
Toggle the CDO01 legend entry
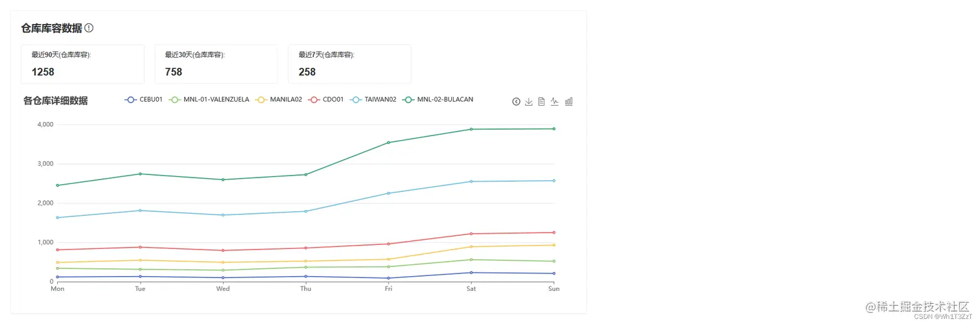tap(326, 100)
